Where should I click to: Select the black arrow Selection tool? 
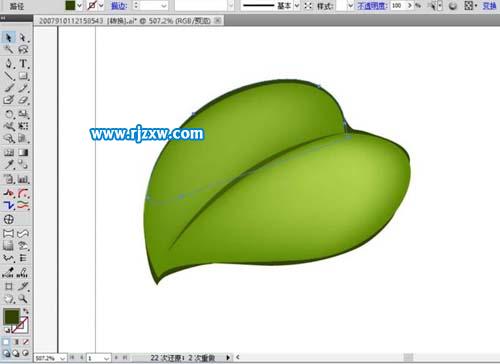[8, 37]
